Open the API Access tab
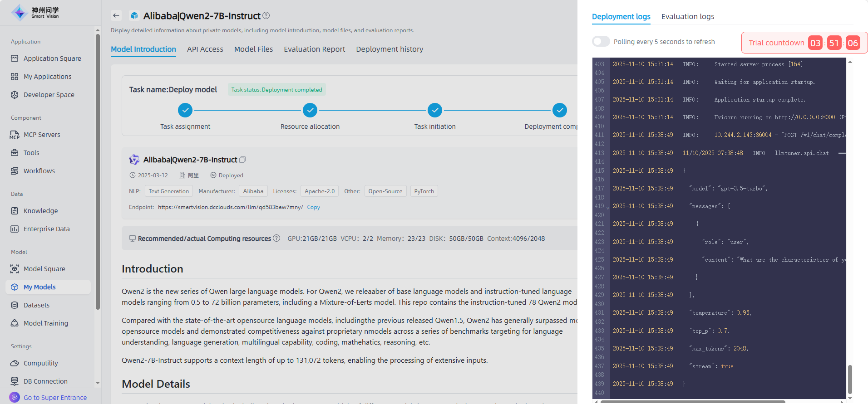 (x=205, y=49)
